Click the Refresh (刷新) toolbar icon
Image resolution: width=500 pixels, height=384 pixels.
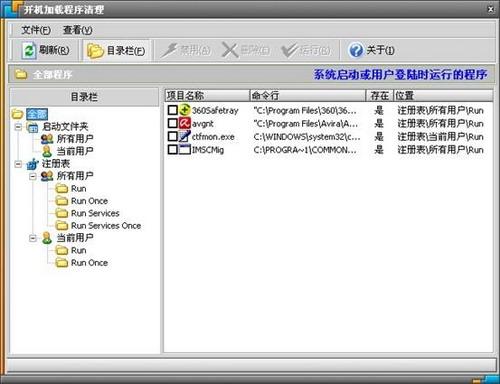[x=29, y=51]
